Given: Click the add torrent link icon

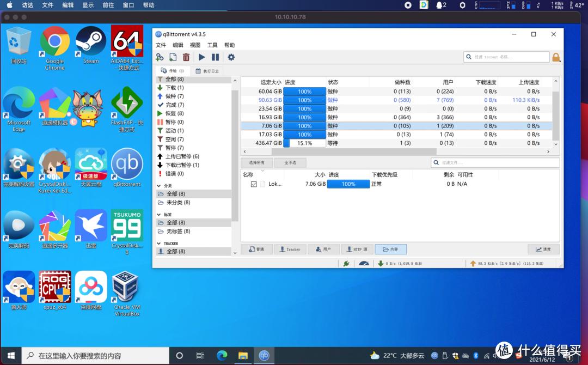Looking at the screenshot, I should [x=160, y=57].
